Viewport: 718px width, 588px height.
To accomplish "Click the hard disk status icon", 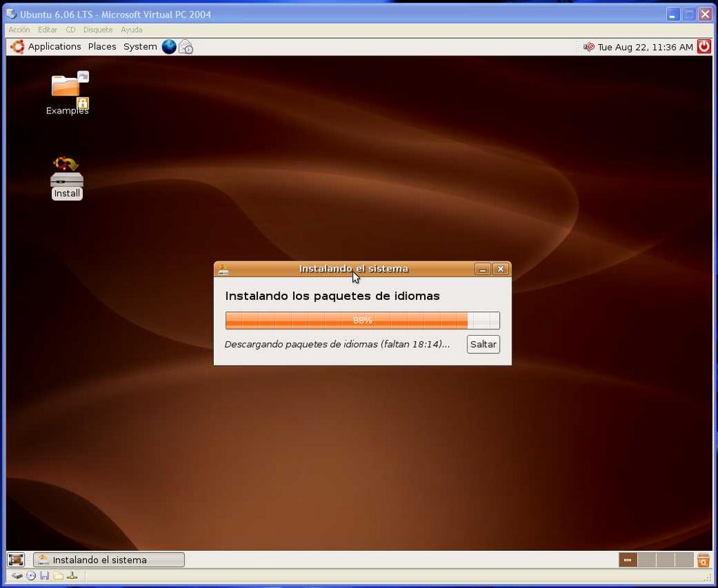I will pos(17,576).
